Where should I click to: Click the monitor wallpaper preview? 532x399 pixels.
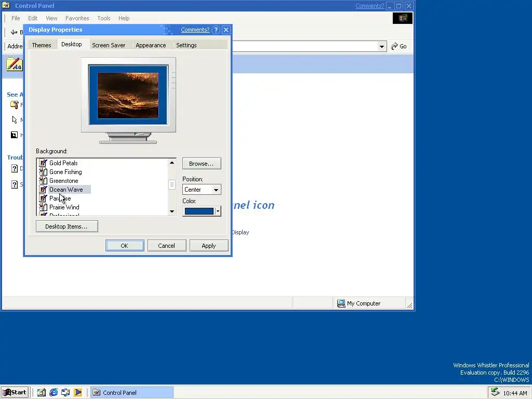tap(128, 95)
